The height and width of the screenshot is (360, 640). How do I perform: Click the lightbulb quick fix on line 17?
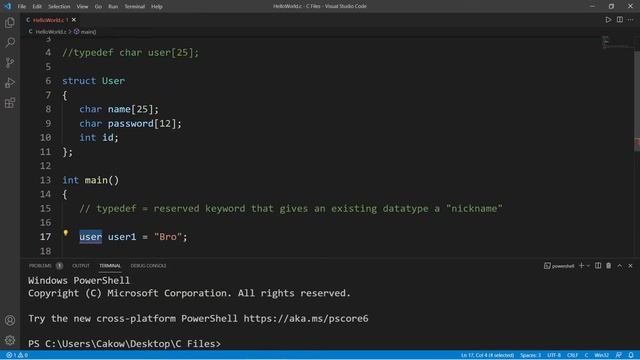tap(65, 233)
